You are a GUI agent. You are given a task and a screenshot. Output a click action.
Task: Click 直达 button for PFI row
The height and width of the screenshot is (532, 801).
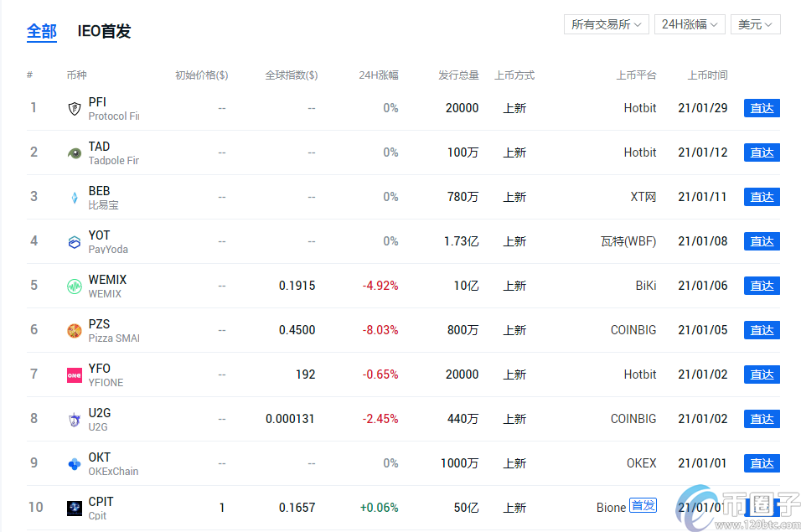pos(762,109)
